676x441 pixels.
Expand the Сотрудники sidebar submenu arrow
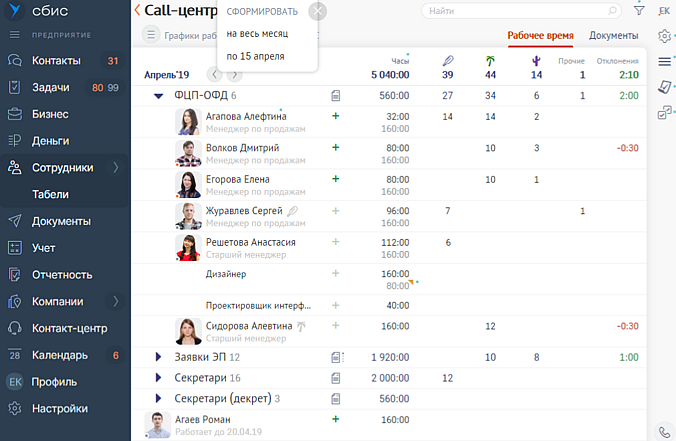(116, 167)
